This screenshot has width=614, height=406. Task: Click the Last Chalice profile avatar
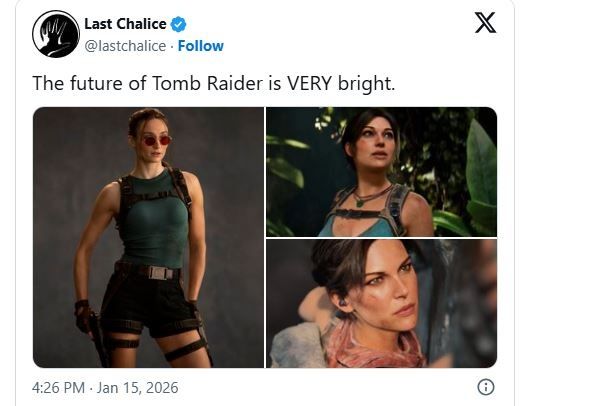click(x=55, y=34)
